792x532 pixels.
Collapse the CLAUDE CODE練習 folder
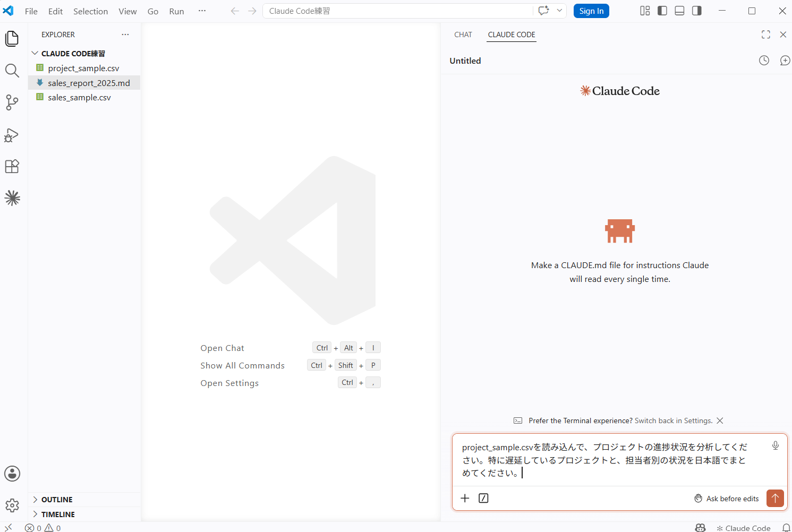tap(84, 54)
